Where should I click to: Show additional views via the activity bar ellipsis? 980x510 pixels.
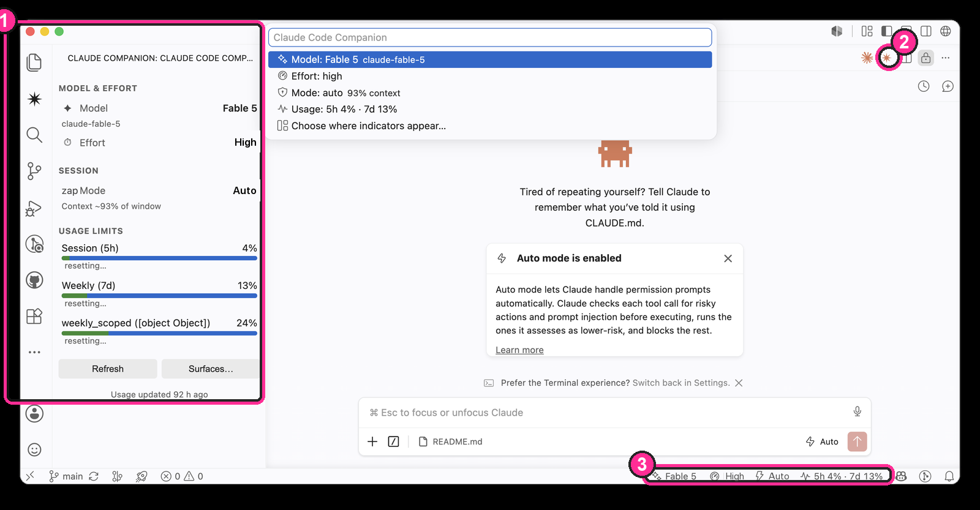(x=34, y=352)
